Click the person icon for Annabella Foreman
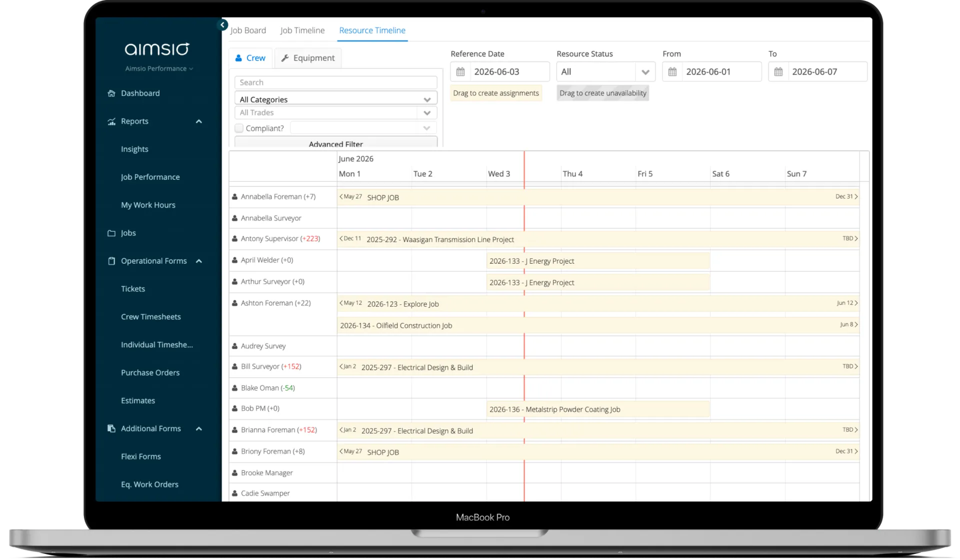Viewport: 960px width, 560px height. coord(234,197)
